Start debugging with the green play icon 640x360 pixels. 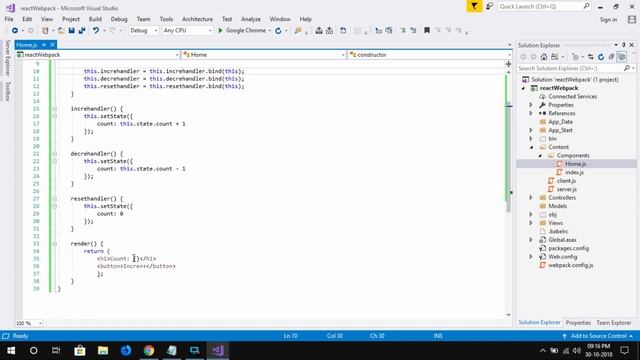click(220, 31)
